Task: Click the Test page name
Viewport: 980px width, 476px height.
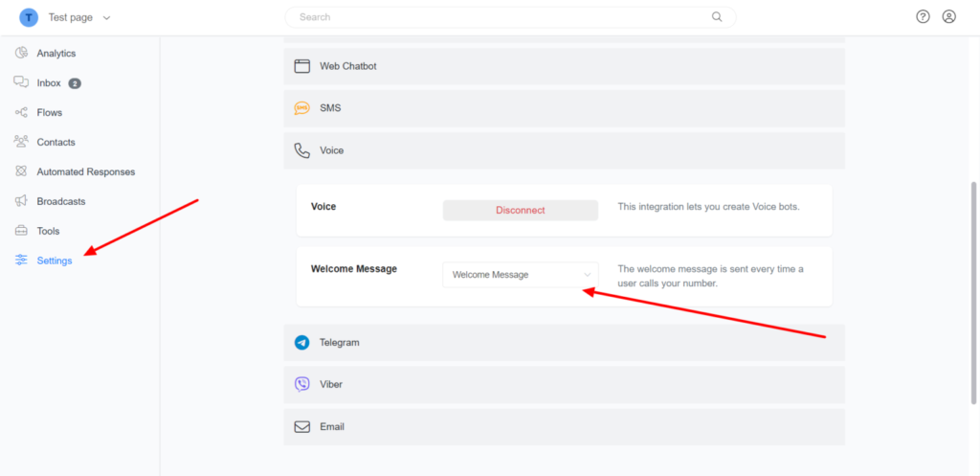Action: coord(71,17)
